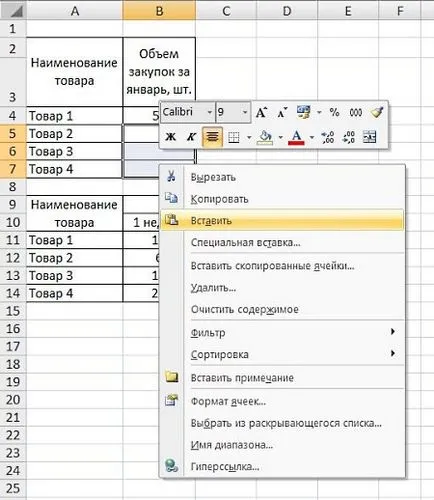Click Increase Decimal icon
This screenshot has width=434, height=500.
[x=328, y=137]
